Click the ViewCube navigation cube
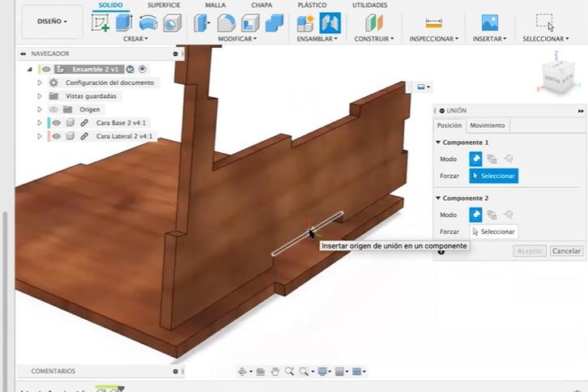Viewport: 588px width, 392px height. point(558,75)
